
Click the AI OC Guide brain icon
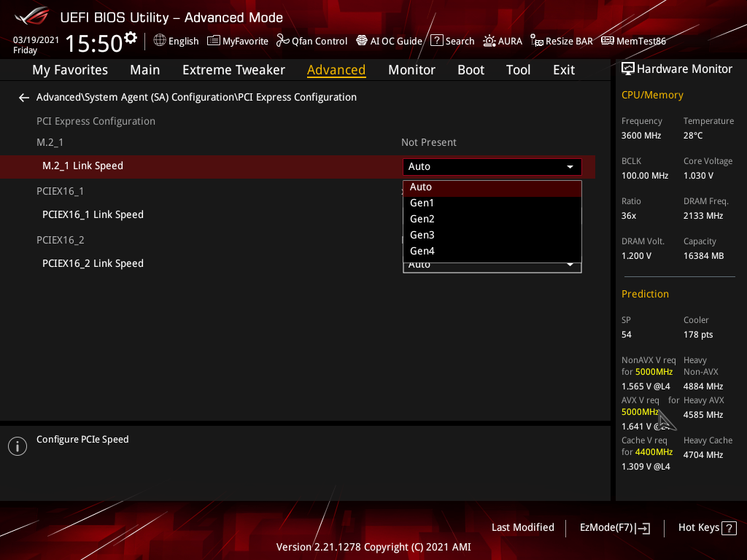(x=362, y=41)
